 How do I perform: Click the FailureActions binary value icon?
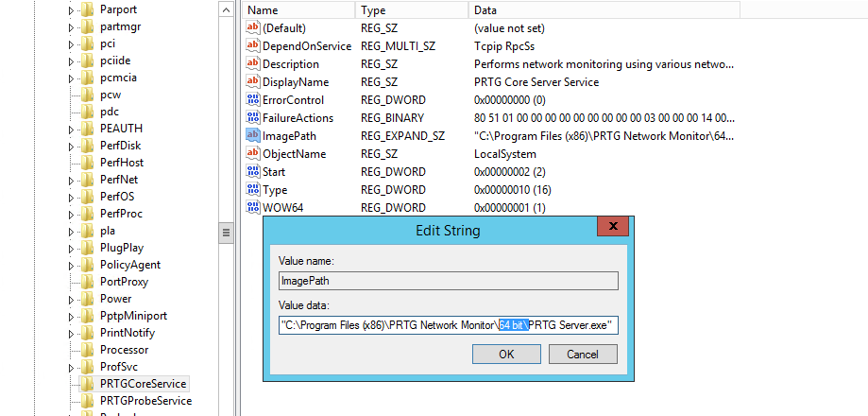(253, 117)
